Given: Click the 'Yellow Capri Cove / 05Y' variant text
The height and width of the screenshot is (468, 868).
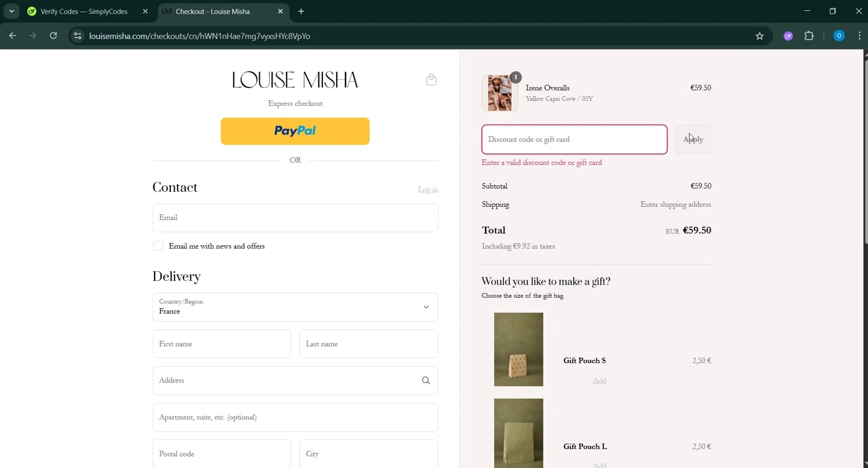Looking at the screenshot, I should (559, 99).
